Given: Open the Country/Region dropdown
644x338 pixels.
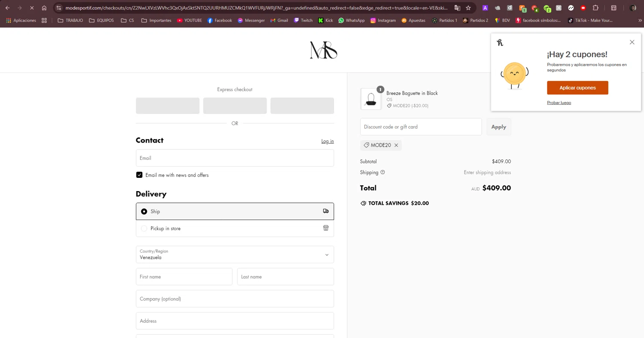Looking at the screenshot, I should coord(235,255).
